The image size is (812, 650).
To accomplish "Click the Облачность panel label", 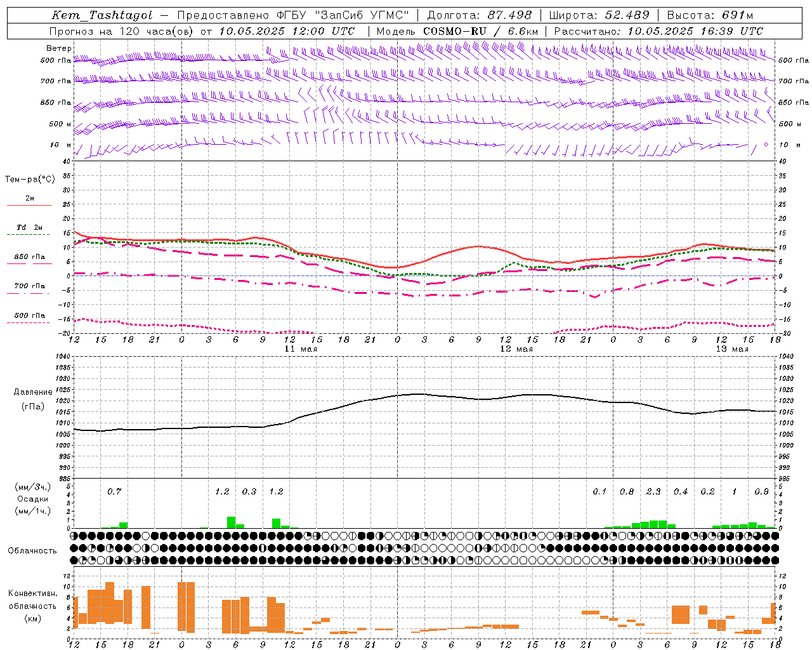I will [x=32, y=551].
